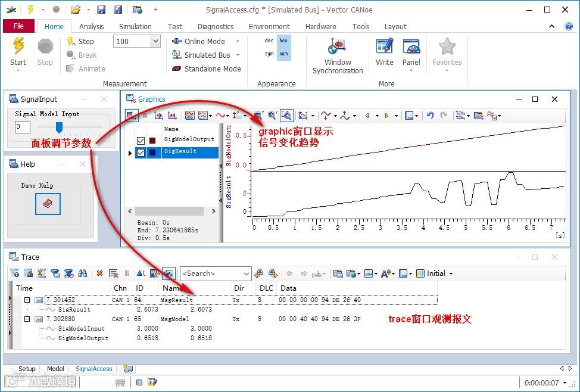
Task: Click the measurement marker icon in Graphics toolbar
Action: (158, 116)
